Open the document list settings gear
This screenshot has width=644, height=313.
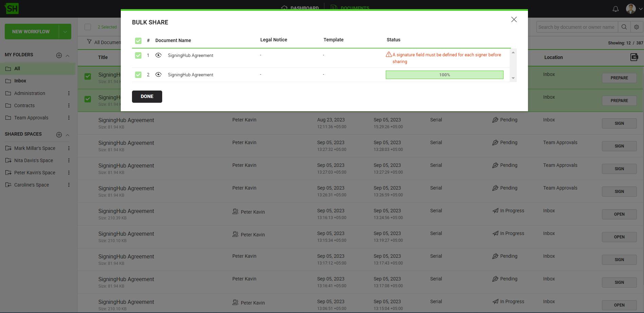pyautogui.click(x=637, y=27)
